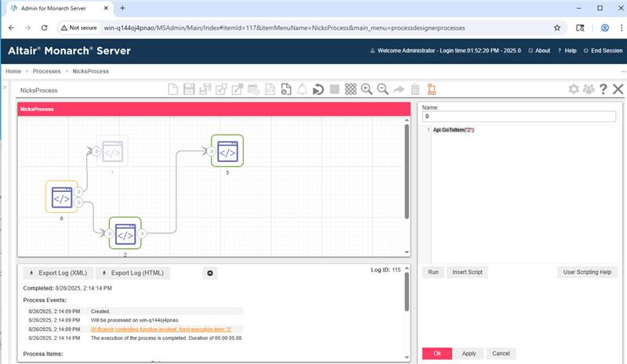
Task: Stop the process with the square stop icon
Action: tap(335, 89)
